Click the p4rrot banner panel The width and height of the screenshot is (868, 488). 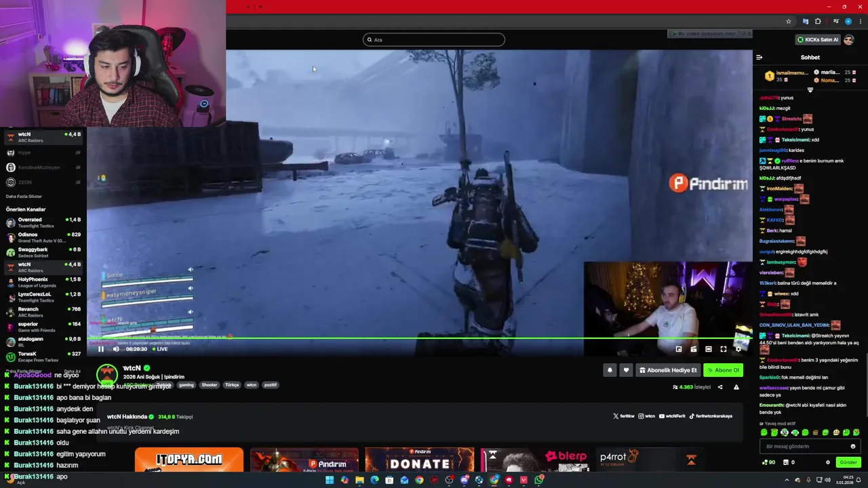click(x=650, y=460)
